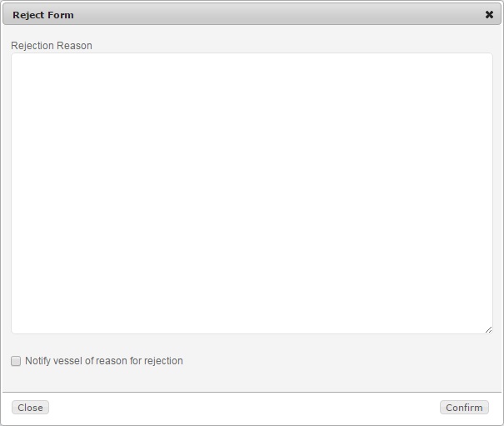Click the X icon in Reject Form header
This screenshot has width=504, height=426.
[x=489, y=14]
